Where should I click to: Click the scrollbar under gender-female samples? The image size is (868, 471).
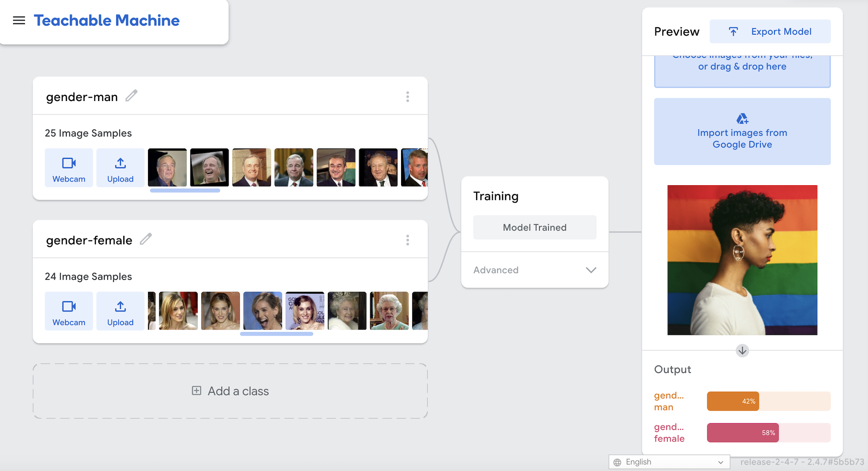(276, 334)
